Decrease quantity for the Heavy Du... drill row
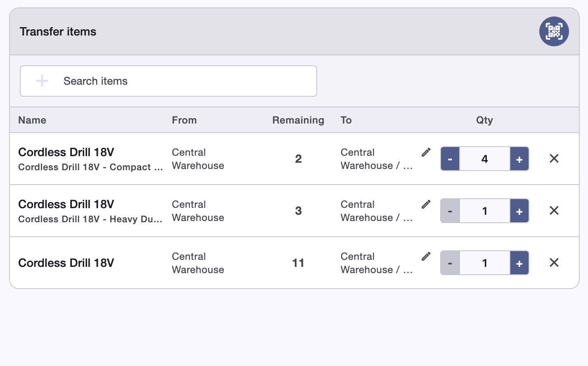 pos(450,211)
